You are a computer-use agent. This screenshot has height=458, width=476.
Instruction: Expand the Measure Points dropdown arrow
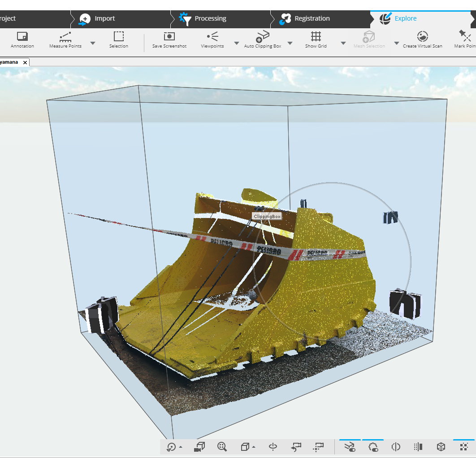tap(93, 43)
